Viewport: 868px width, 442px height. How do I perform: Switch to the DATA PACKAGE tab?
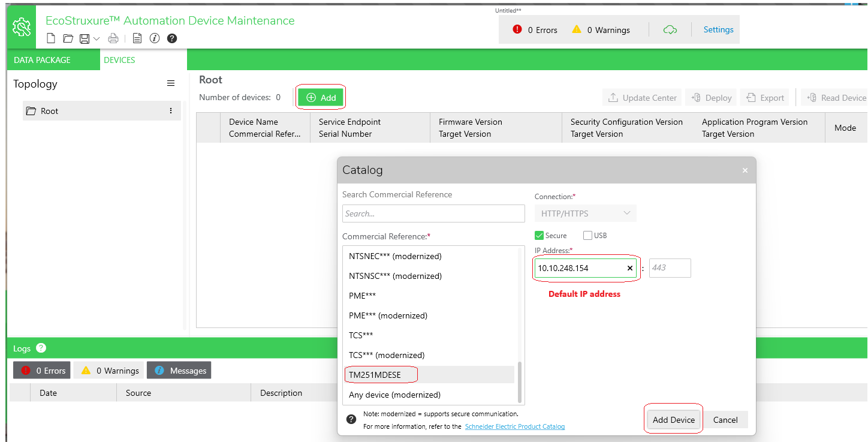click(x=42, y=60)
